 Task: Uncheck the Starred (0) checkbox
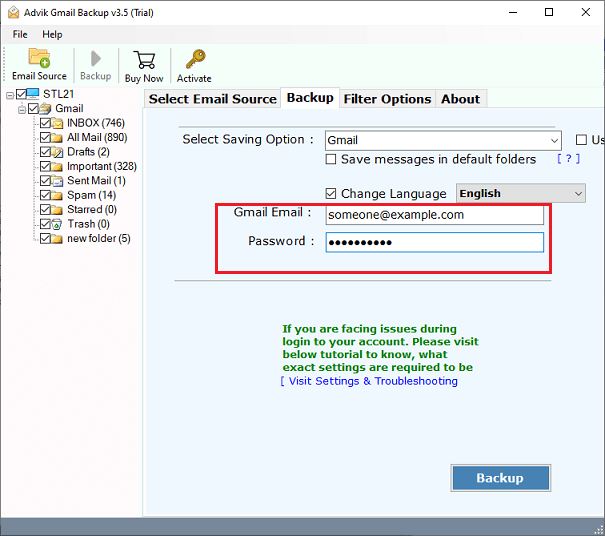(45, 210)
